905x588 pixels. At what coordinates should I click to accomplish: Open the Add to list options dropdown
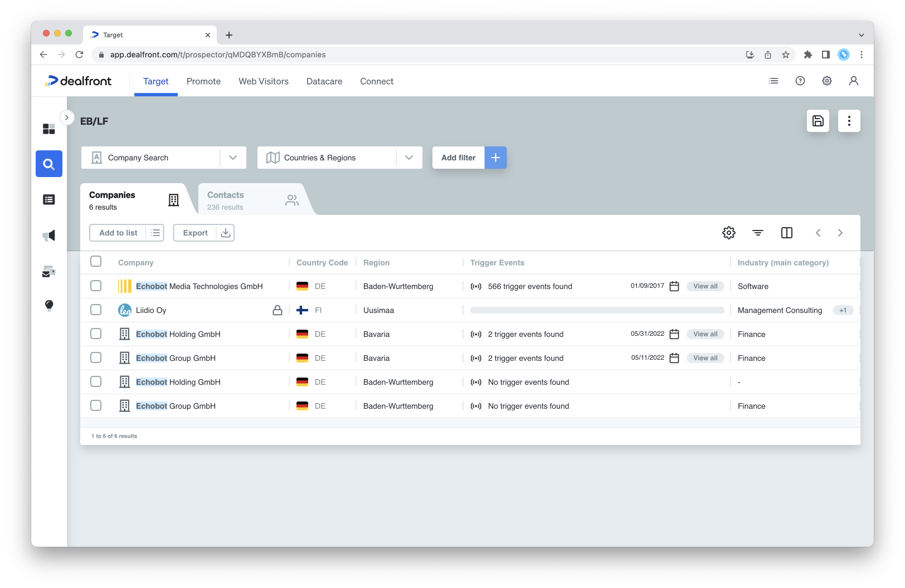(155, 233)
